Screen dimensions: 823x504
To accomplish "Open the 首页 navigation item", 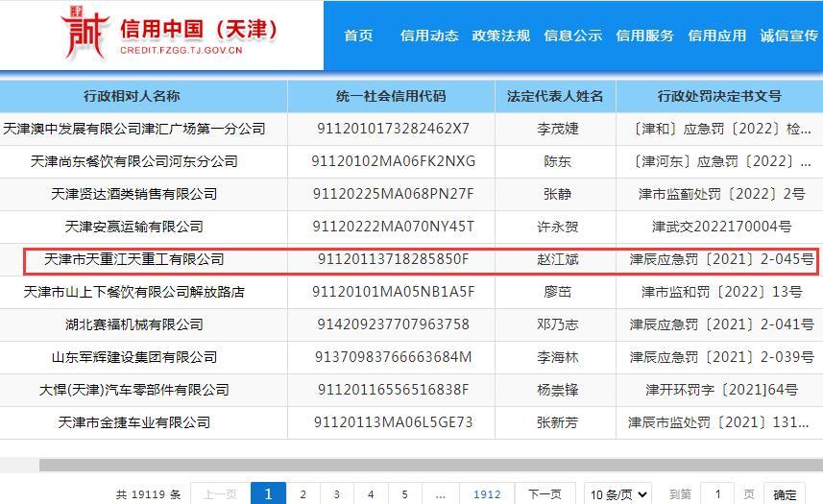I will pyautogui.click(x=358, y=36).
